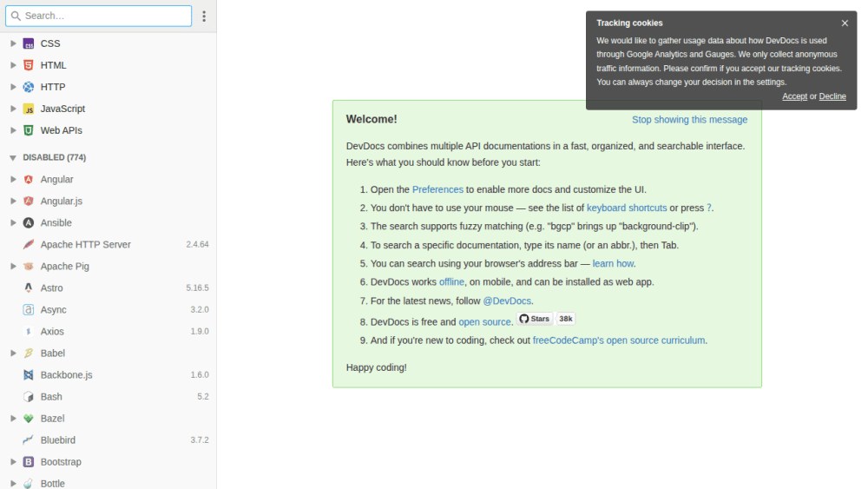The height and width of the screenshot is (489, 868).
Task: Click the JavaScript JS icon
Action: coord(29,109)
